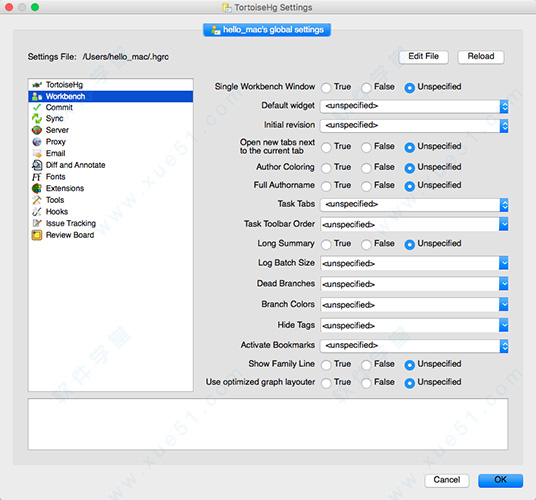Image resolution: width=536 pixels, height=500 pixels.
Task: Open the Default widget dropdown
Action: pos(414,106)
